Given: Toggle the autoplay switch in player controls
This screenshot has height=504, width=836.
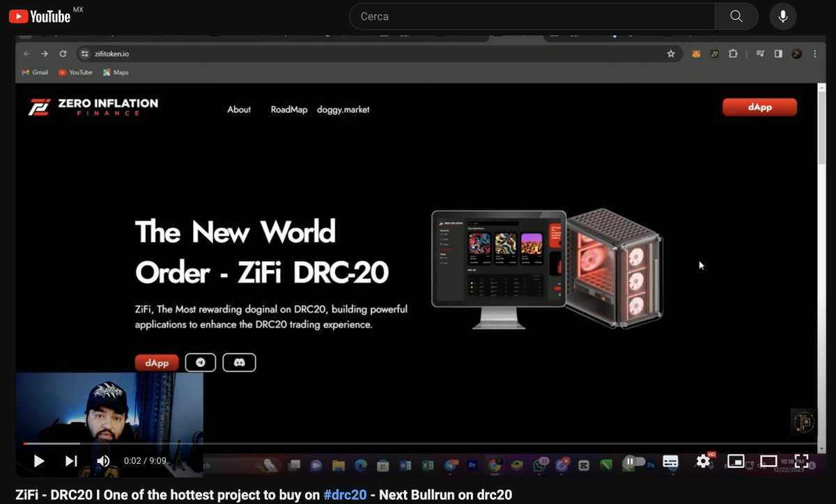Looking at the screenshot, I should (634, 461).
